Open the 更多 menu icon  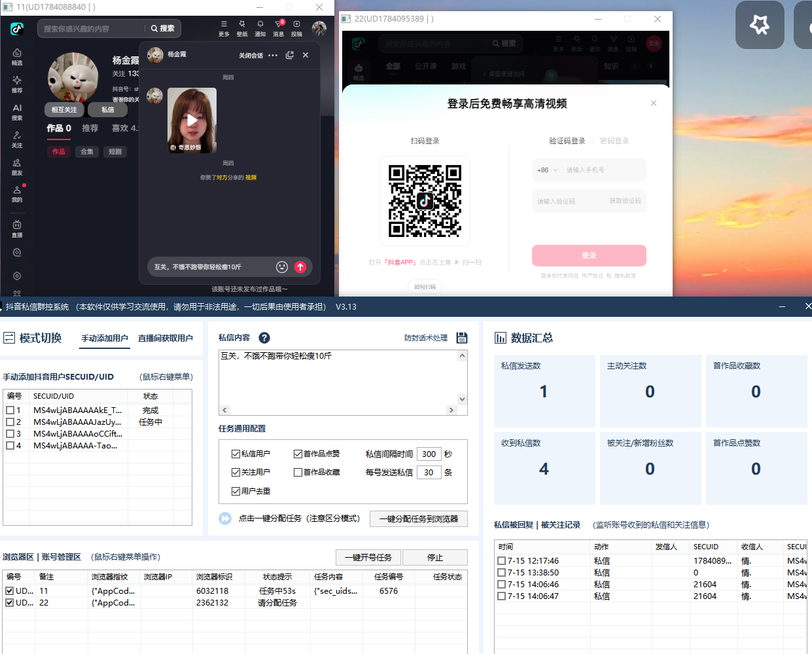pos(224,28)
